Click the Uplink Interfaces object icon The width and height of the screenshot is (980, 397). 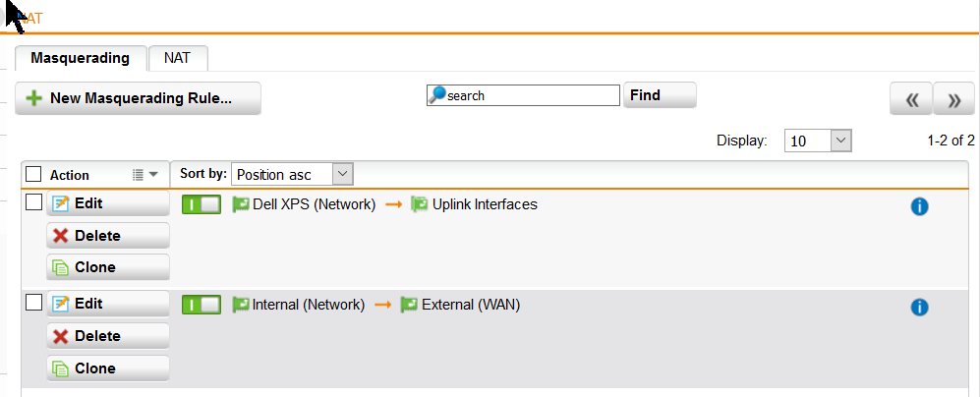(x=420, y=204)
